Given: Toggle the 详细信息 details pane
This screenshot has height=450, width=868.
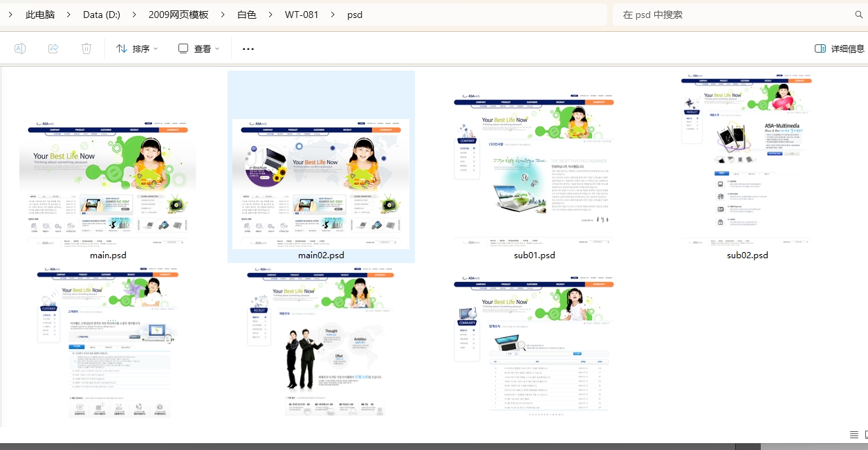Looking at the screenshot, I should 840,48.
